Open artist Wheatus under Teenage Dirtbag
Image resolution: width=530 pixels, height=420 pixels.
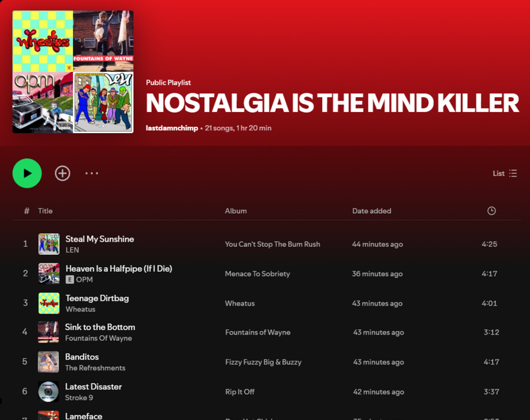80,309
